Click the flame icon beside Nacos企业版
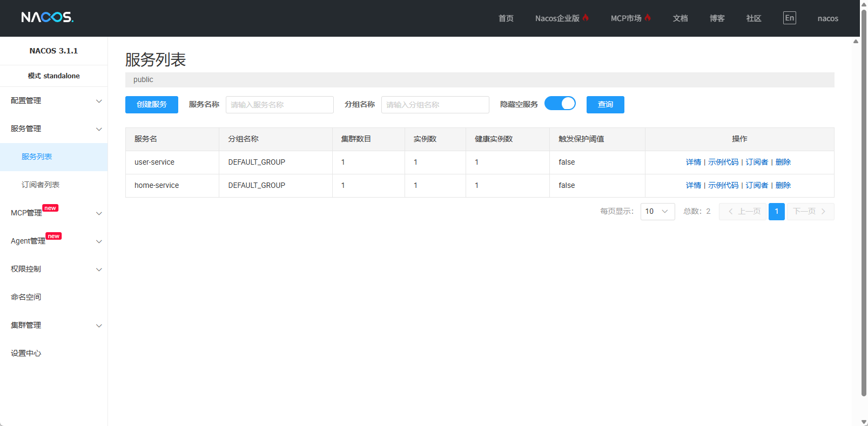Screen dimensions: 868x426 coord(586,18)
